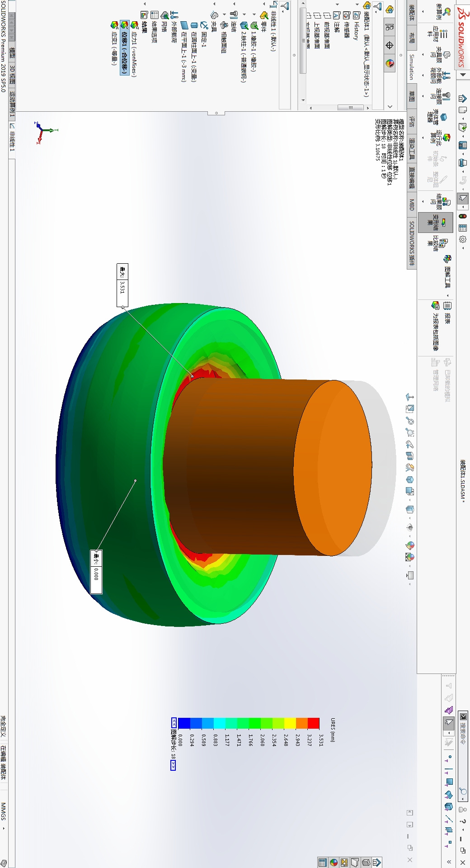This screenshot has width=470, height=868.
Task: Toggle the filter surface bodies selection filter
Action: click(x=449, y=795)
